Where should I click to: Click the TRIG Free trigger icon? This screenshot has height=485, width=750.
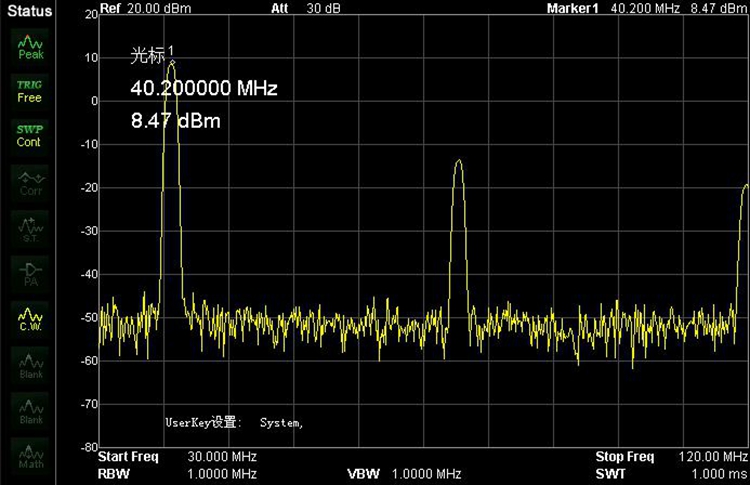point(30,91)
